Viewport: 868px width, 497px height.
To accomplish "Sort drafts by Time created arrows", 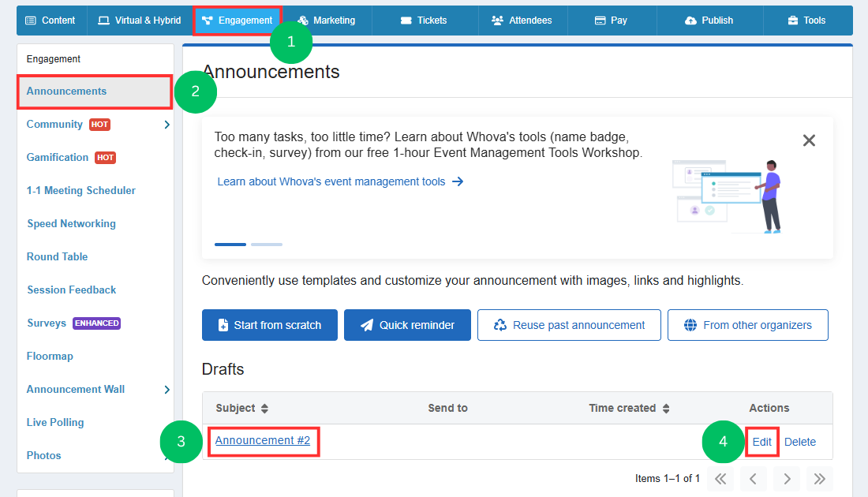I will [666, 409].
